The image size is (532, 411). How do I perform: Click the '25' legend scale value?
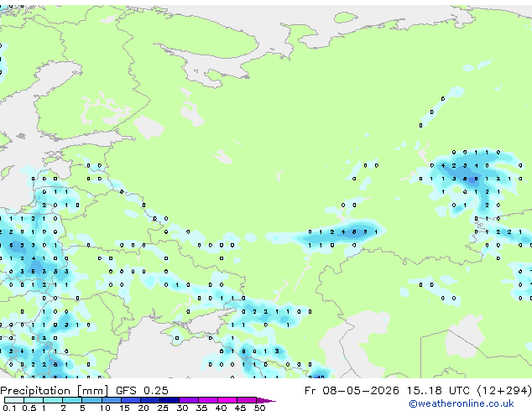pos(163,408)
